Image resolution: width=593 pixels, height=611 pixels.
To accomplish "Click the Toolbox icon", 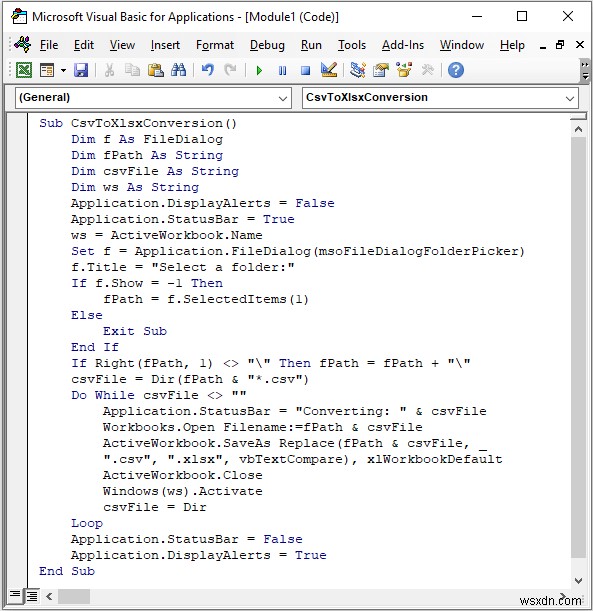I will pos(427,70).
